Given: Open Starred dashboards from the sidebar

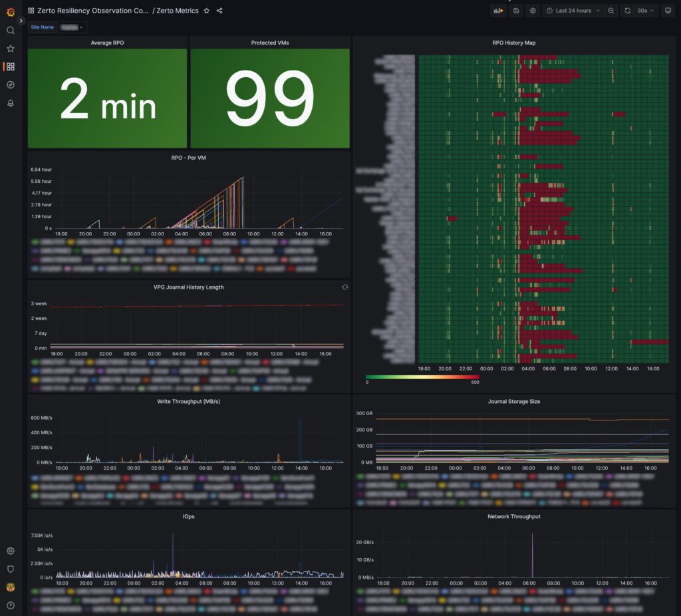Looking at the screenshot, I should point(11,49).
